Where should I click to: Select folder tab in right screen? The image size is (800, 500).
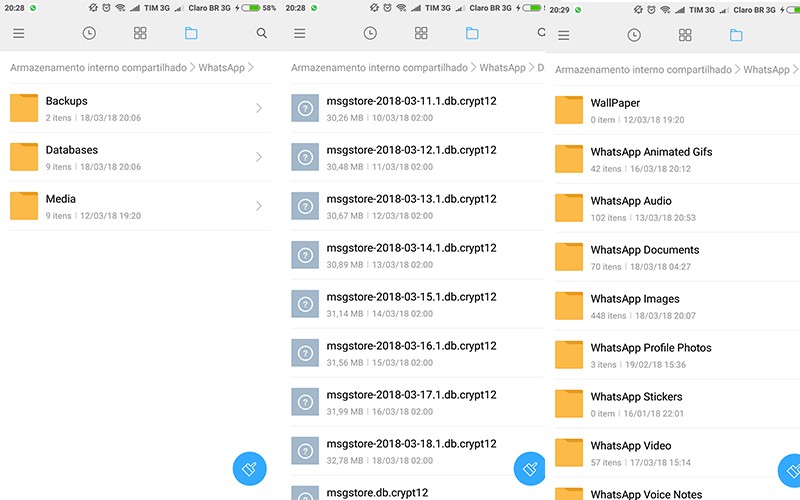pos(736,36)
